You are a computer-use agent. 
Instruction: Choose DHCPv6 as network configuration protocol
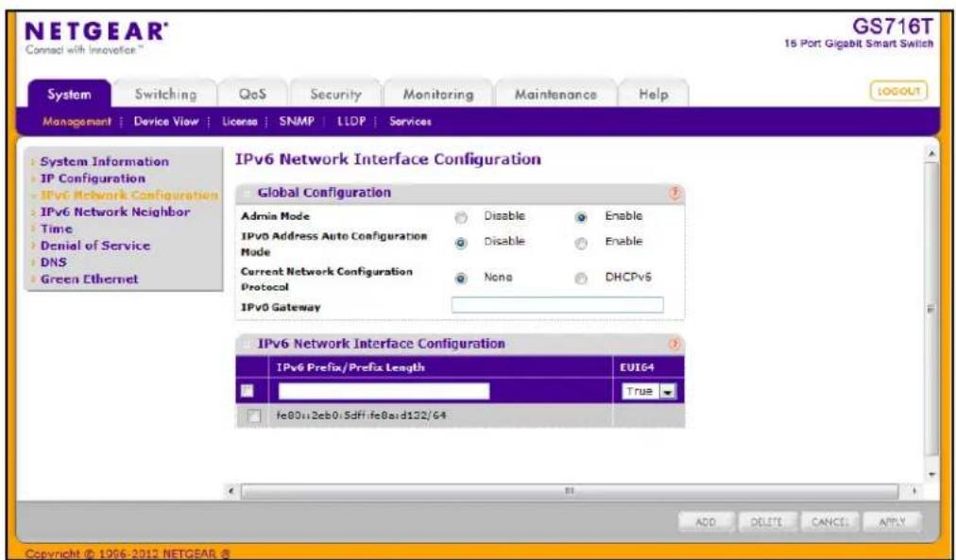tap(582, 278)
